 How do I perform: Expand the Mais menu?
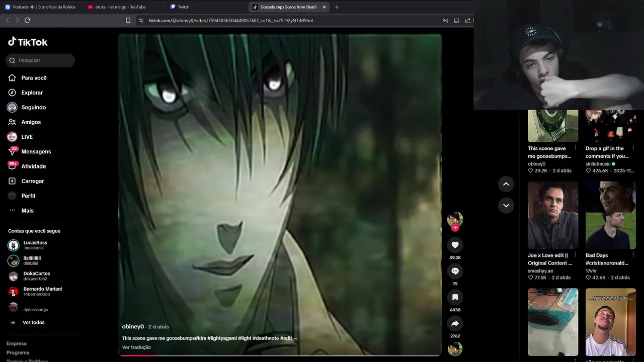point(27,211)
